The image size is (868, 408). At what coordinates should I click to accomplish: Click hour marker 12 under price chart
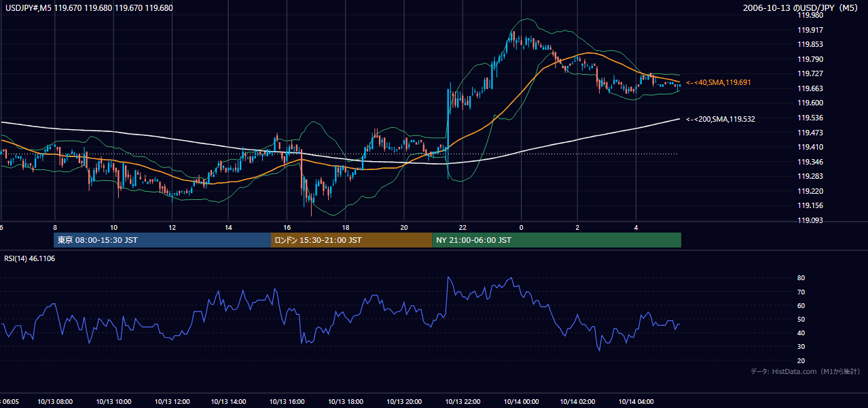click(172, 227)
